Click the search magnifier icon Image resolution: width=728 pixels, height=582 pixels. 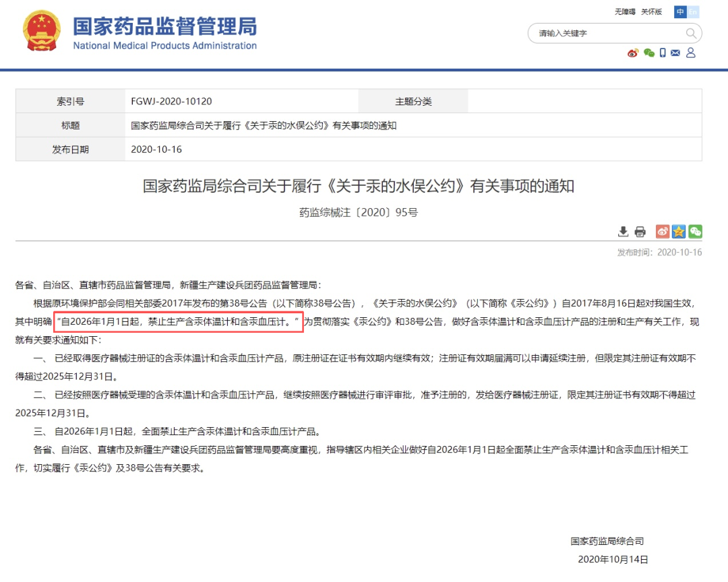[691, 33]
